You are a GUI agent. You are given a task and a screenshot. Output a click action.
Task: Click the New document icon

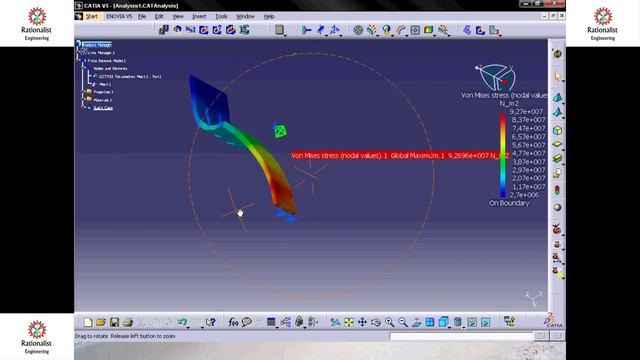[x=87, y=322]
